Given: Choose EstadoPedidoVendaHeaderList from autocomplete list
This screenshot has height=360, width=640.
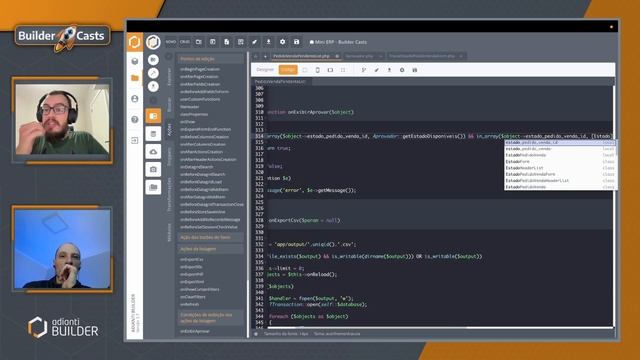Looking at the screenshot, I should (x=560, y=180).
